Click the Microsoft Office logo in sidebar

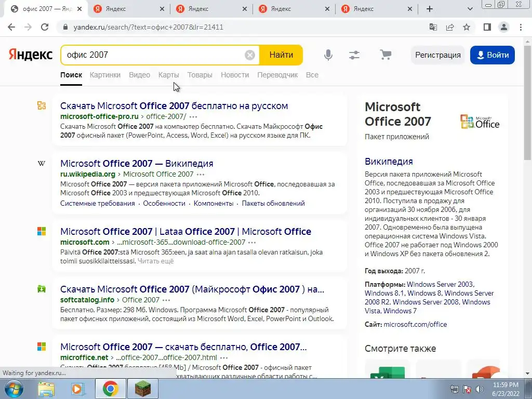tap(480, 122)
